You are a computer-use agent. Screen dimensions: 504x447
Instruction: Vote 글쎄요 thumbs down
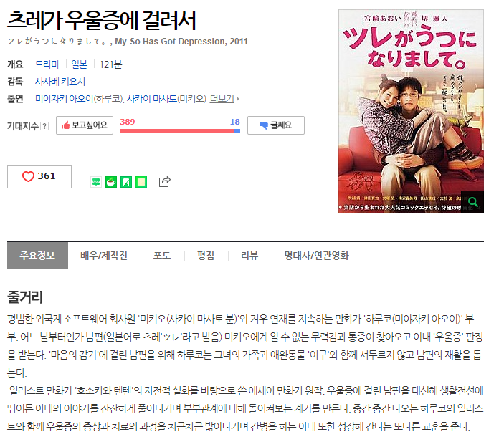click(x=276, y=125)
